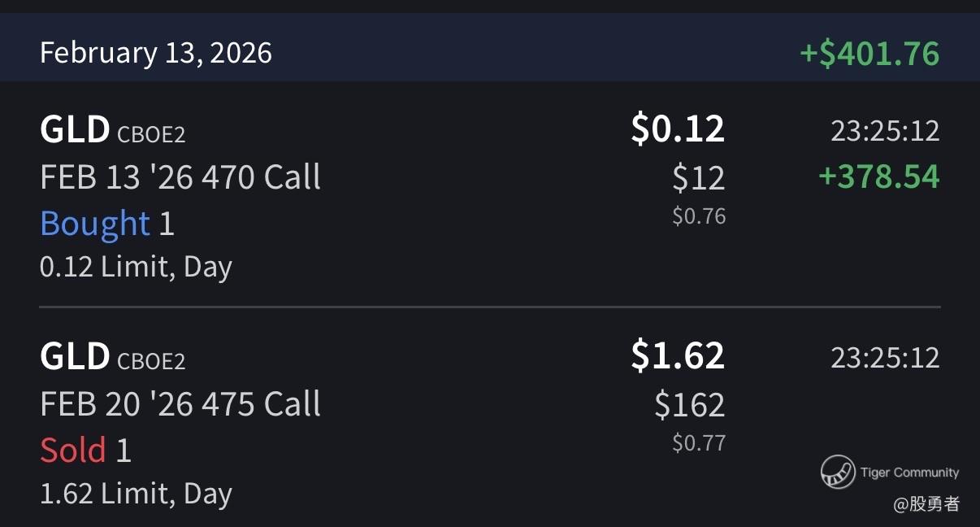Click the $0.76 commission fee
The image size is (980, 527).
tap(699, 216)
